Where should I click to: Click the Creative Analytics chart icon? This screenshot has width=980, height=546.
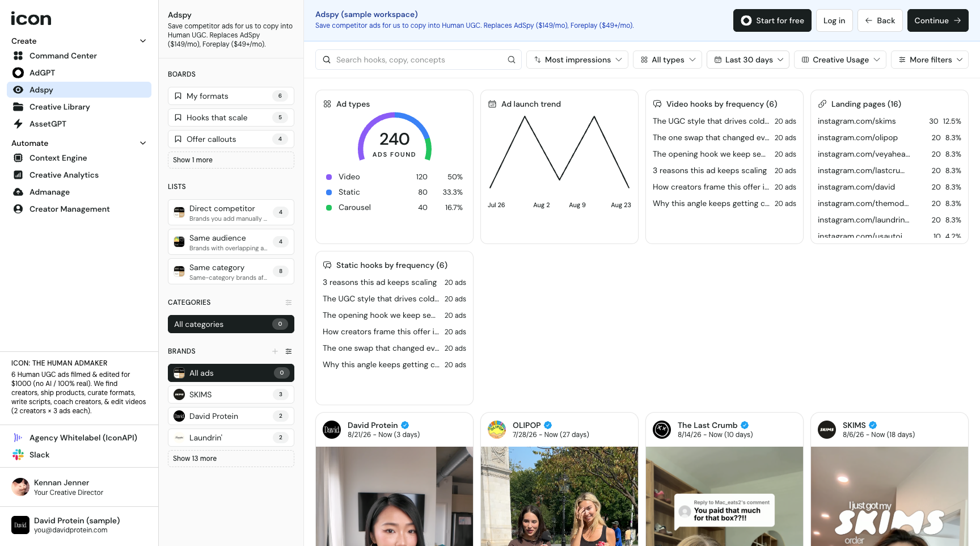pos(18,175)
